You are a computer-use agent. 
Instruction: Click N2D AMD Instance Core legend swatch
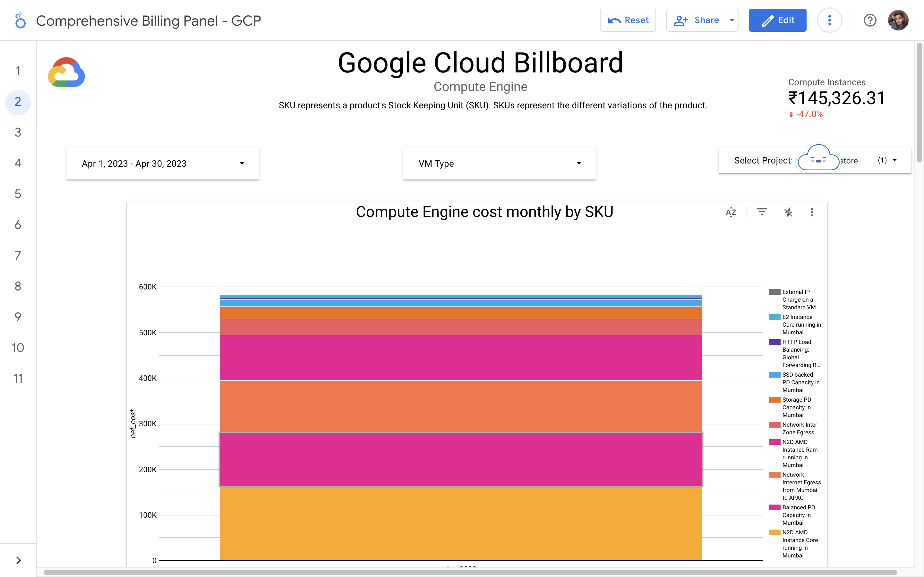click(x=774, y=532)
